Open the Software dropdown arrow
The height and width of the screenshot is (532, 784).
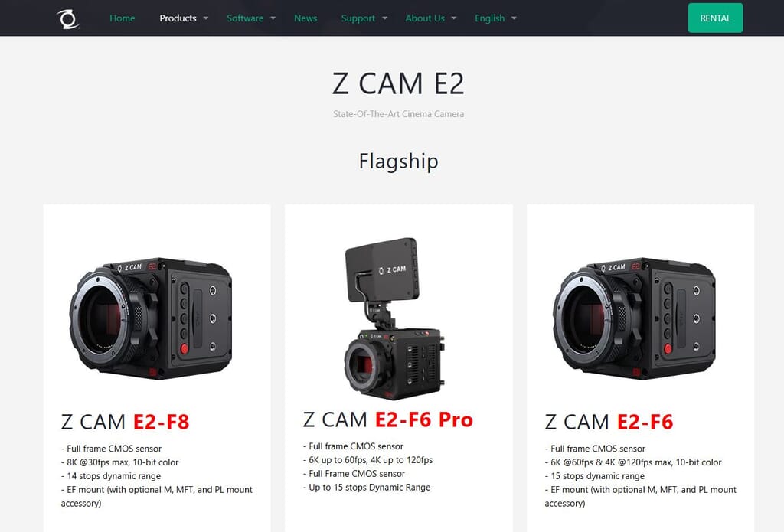[273, 18]
